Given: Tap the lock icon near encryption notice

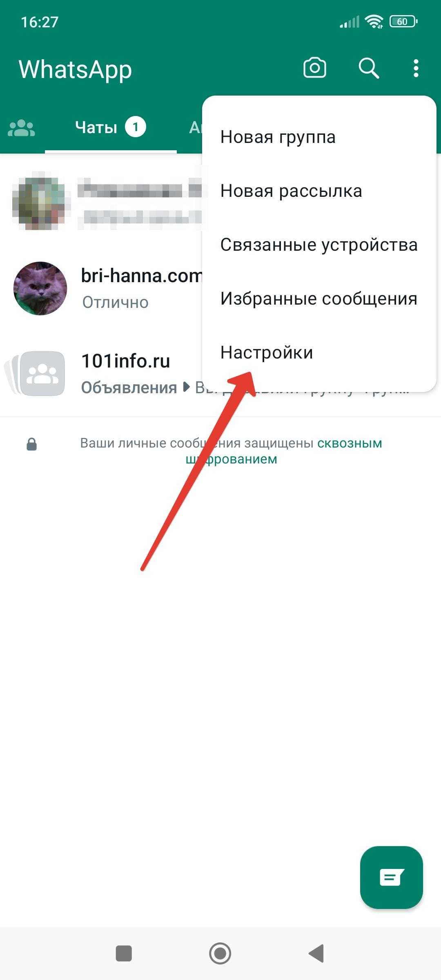Looking at the screenshot, I should pyautogui.click(x=31, y=444).
